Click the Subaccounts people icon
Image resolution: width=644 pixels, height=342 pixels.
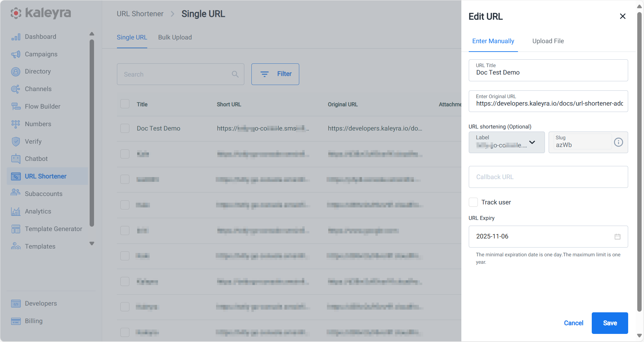point(16,193)
